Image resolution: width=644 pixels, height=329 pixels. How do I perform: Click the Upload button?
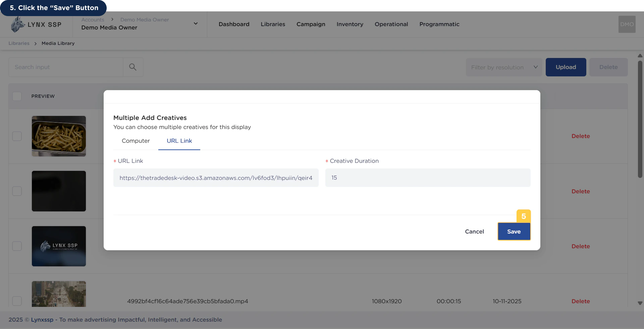coord(566,67)
